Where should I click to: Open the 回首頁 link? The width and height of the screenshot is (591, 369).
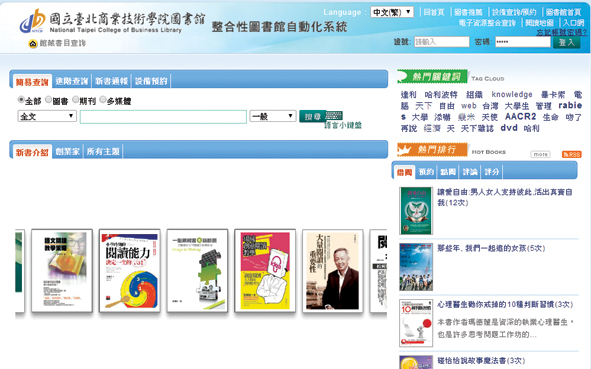[x=434, y=12]
